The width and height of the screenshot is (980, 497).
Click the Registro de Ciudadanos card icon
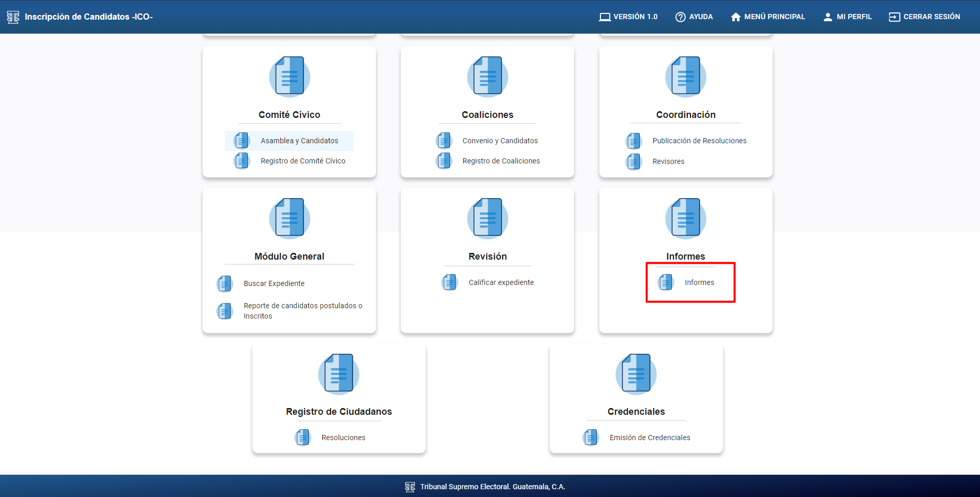tap(338, 373)
